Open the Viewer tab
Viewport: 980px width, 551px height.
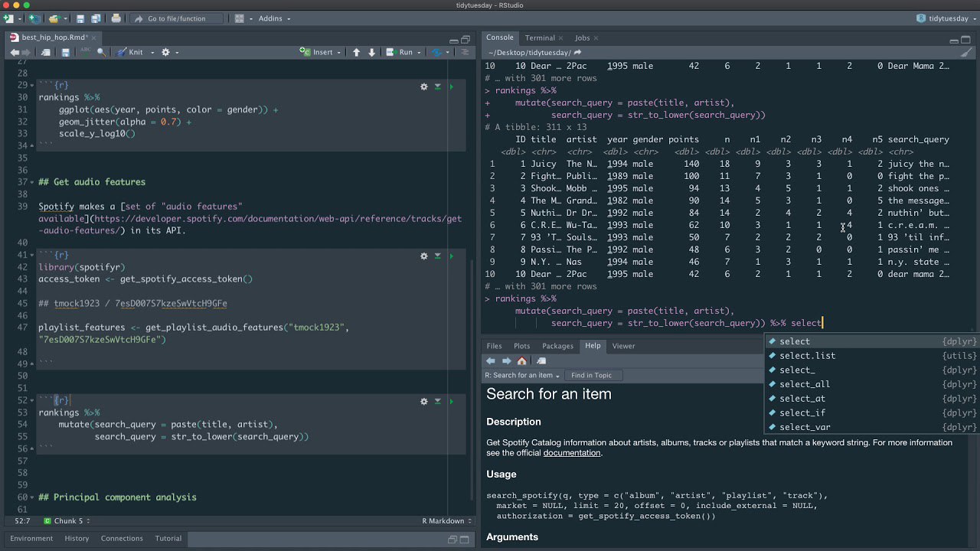(623, 346)
